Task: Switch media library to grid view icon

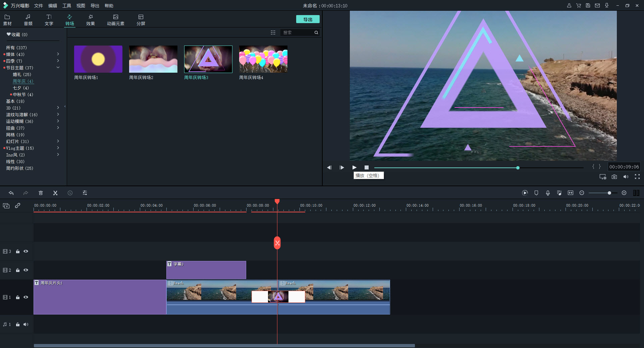Action: tap(273, 32)
